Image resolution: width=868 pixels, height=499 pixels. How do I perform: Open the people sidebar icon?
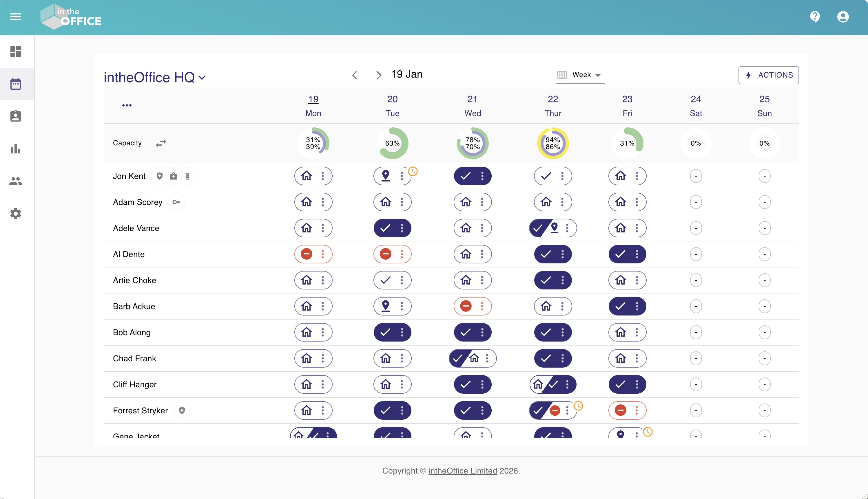coord(15,181)
